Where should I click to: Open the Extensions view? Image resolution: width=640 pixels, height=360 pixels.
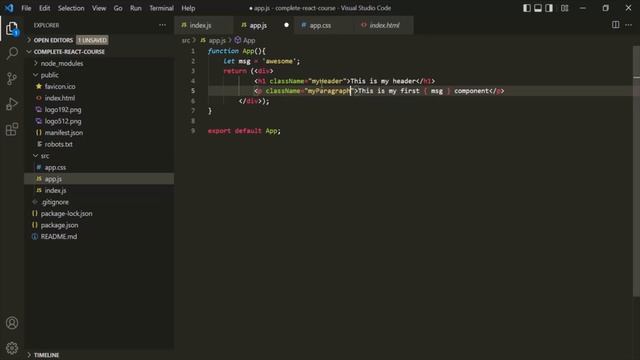point(12,129)
